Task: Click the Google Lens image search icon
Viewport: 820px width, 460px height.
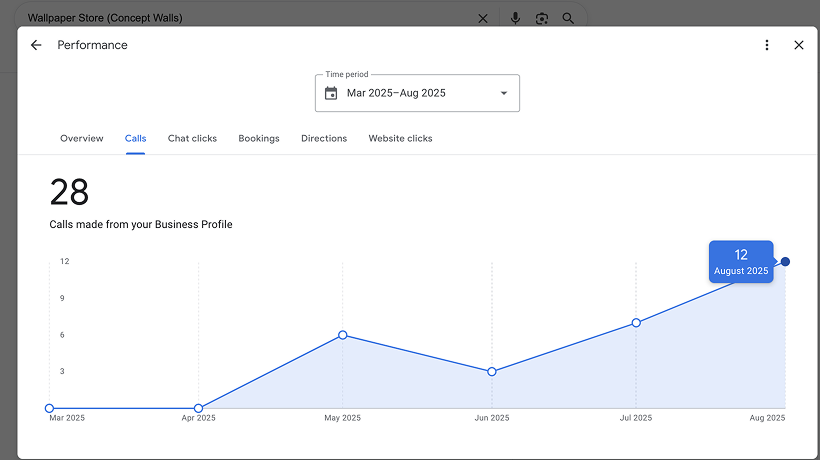Action: click(542, 18)
